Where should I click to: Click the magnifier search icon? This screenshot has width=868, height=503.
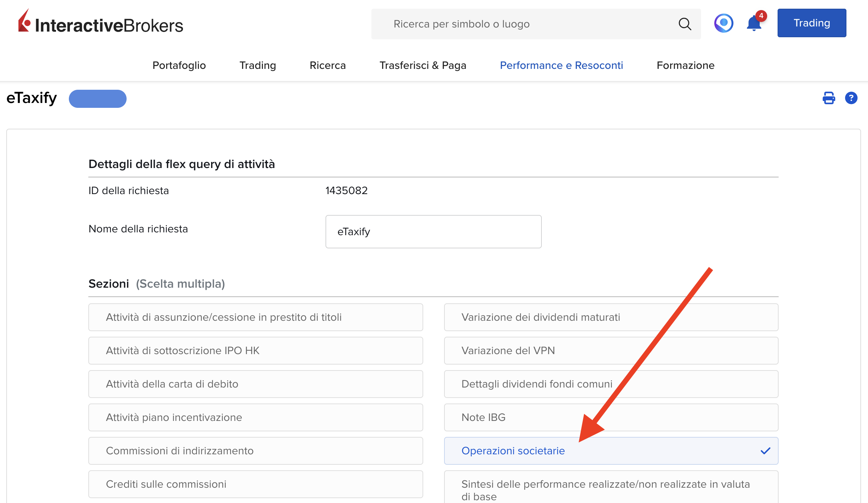(x=685, y=24)
